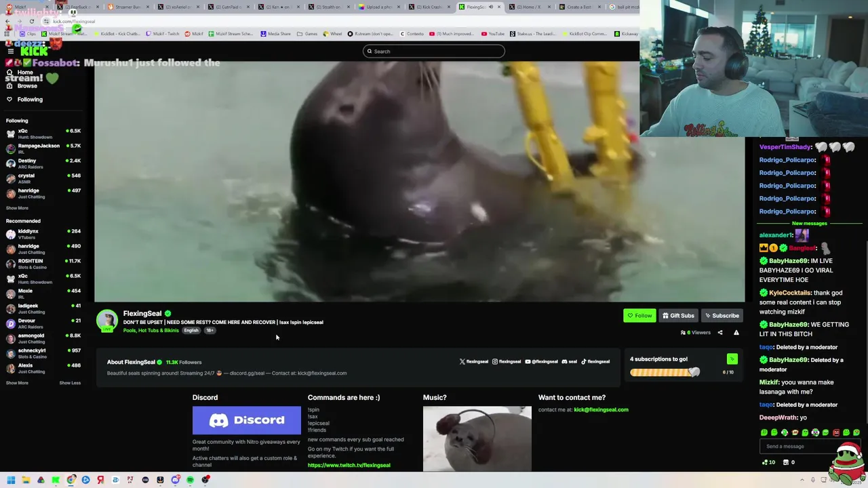The image size is (868, 488).
Task: Open the YouTube bookmark in the bookmarks bar
Action: (493, 34)
